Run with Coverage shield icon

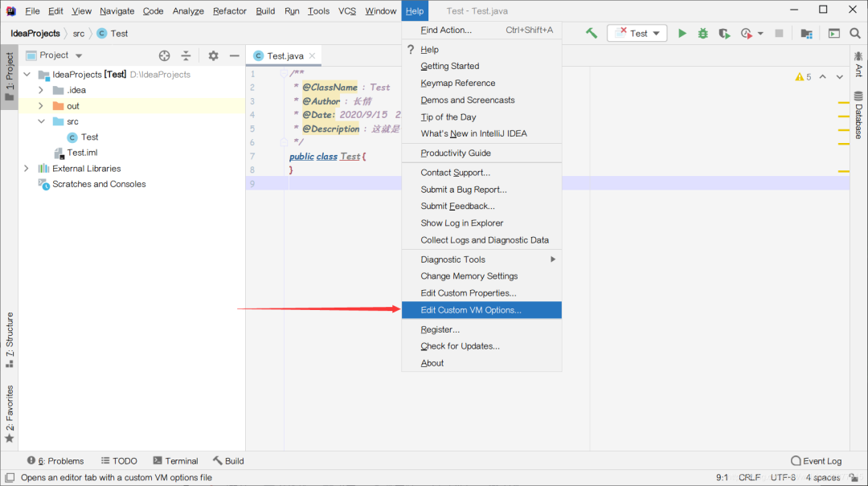(724, 33)
